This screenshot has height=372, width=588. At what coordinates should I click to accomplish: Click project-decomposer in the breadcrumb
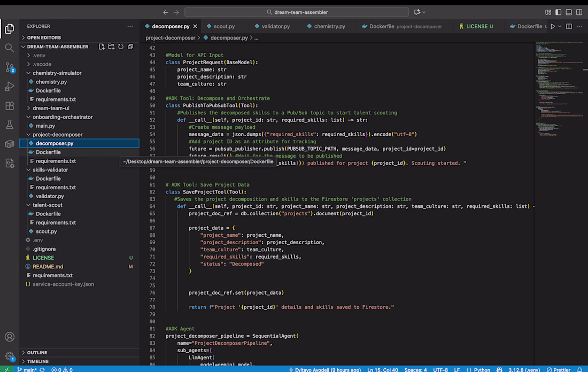click(170, 38)
